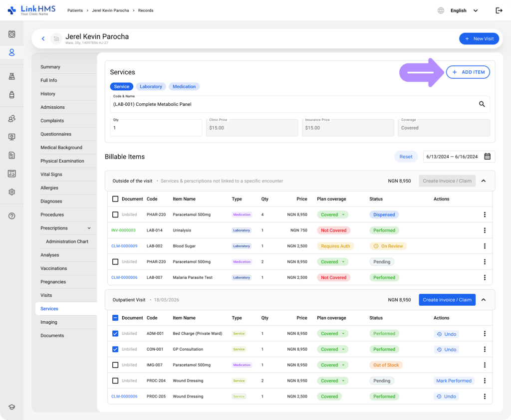Click the Qty input field
This screenshot has height=420, width=511.
coord(156,128)
